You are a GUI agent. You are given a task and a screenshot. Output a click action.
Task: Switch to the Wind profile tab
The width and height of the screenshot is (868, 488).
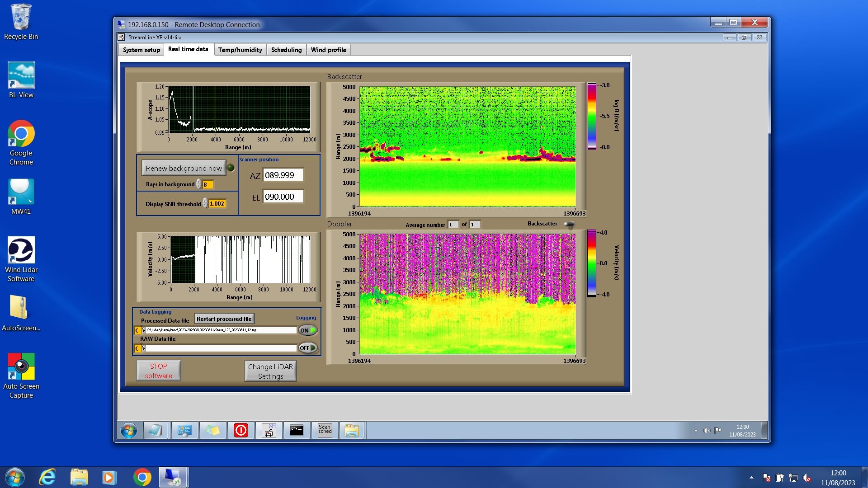[x=328, y=50]
